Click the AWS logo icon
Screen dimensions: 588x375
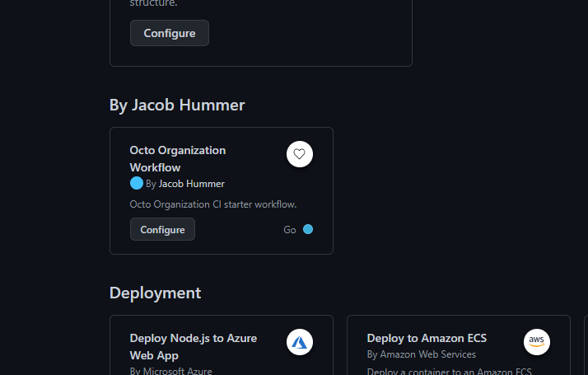[537, 342]
